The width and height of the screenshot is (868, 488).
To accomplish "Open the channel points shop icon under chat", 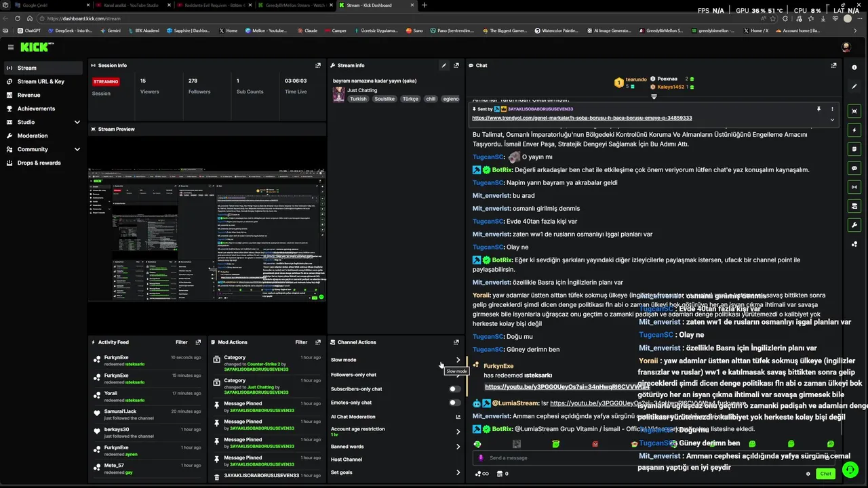I will 499,474.
